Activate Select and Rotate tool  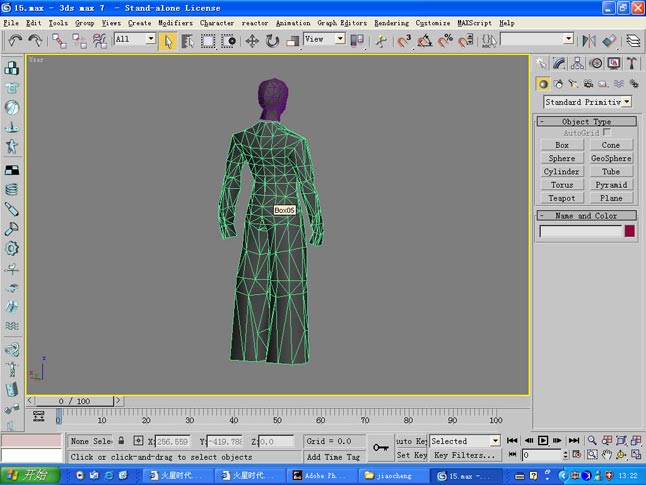272,41
